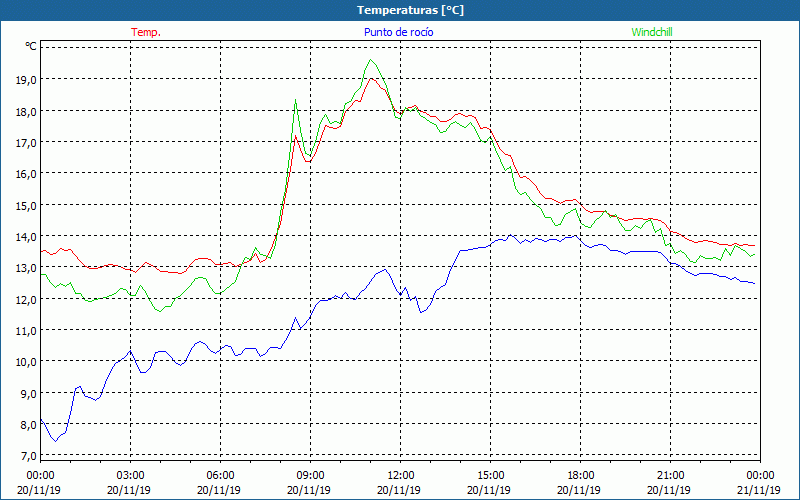Click the 09:00 time axis label

pos(310,476)
